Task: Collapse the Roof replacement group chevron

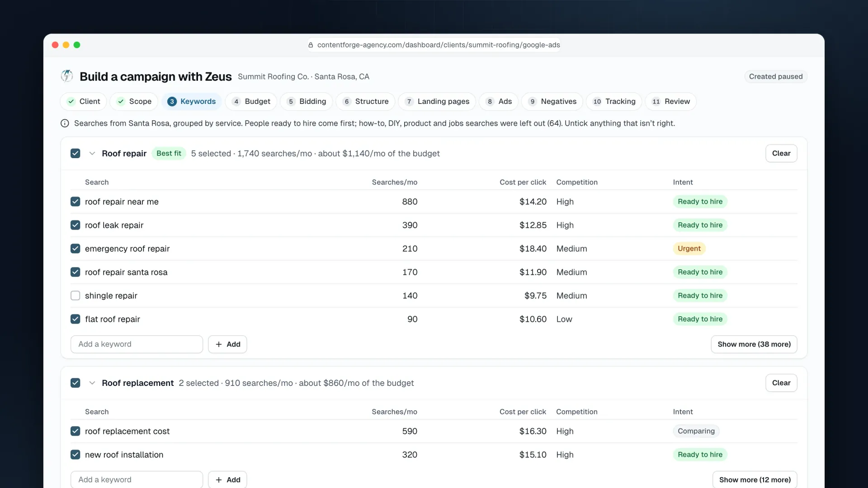Action: pos(92,383)
